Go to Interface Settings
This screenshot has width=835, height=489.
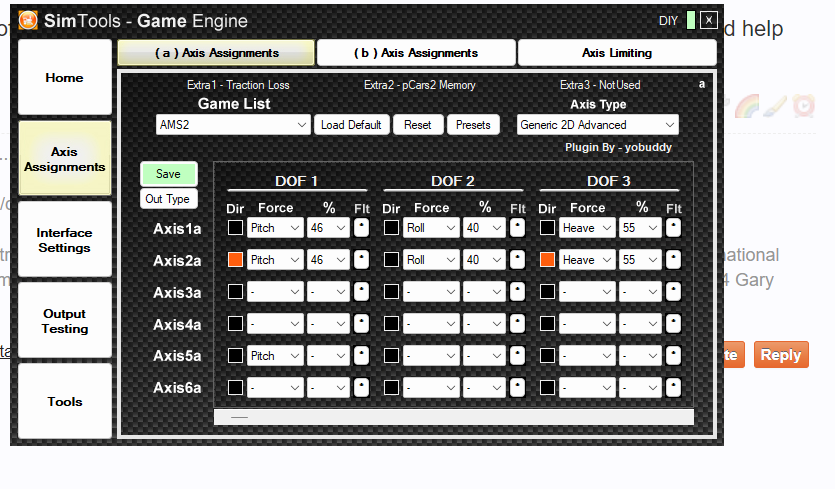65,240
